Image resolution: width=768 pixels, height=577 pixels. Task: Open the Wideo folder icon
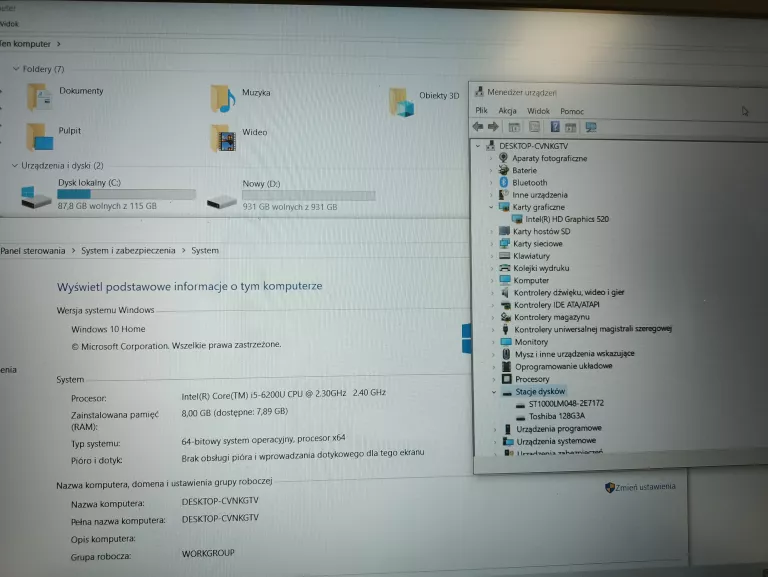(223, 139)
